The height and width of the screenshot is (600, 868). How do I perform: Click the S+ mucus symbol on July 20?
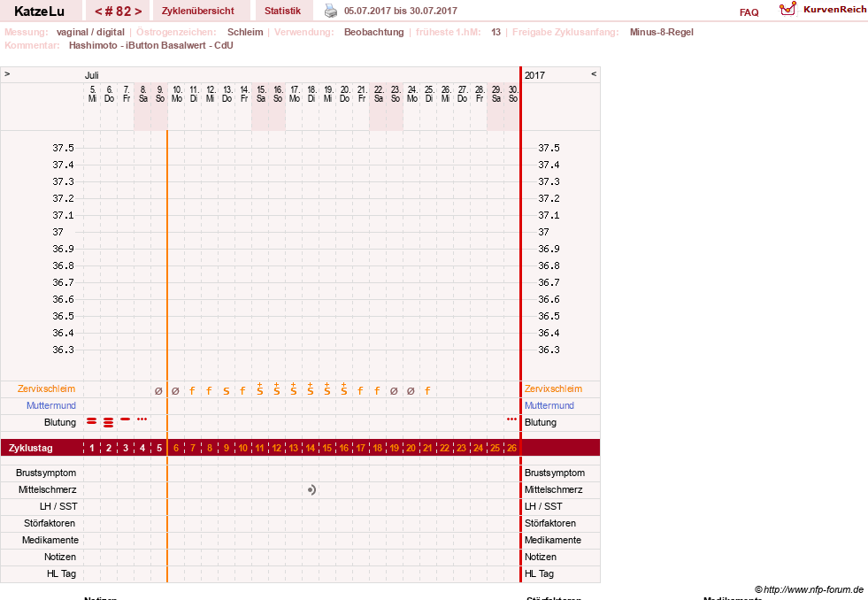tap(344, 389)
